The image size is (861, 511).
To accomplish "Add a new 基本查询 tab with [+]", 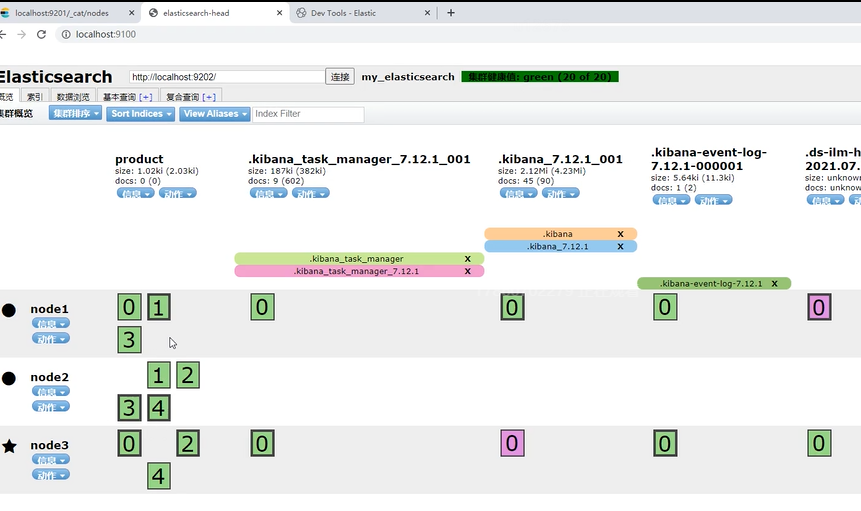I will click(146, 97).
